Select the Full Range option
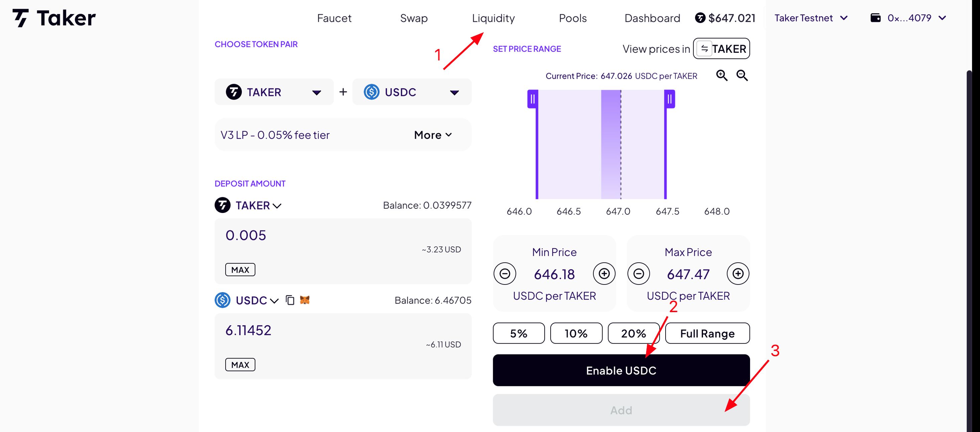Image resolution: width=980 pixels, height=432 pixels. [707, 333]
